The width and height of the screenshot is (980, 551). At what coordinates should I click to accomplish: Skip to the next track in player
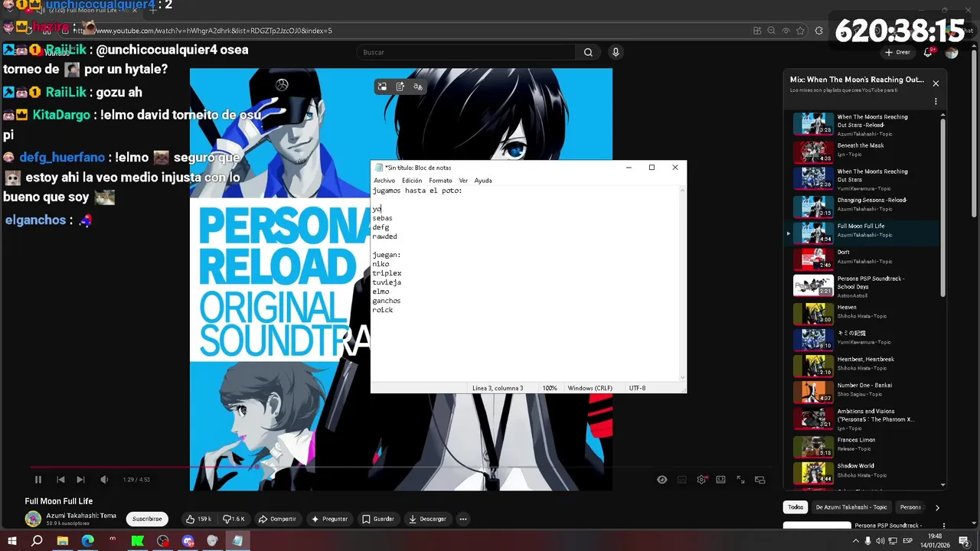click(x=80, y=480)
